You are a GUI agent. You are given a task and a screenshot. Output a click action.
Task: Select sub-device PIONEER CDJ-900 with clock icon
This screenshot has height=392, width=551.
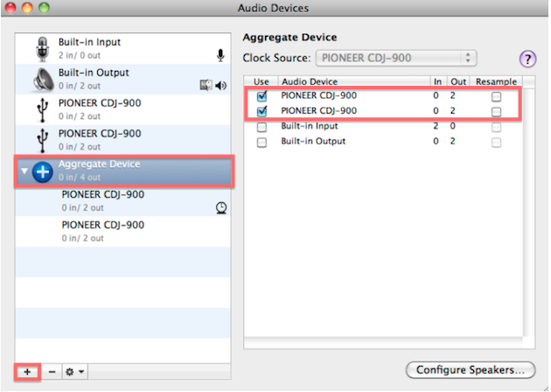point(123,201)
